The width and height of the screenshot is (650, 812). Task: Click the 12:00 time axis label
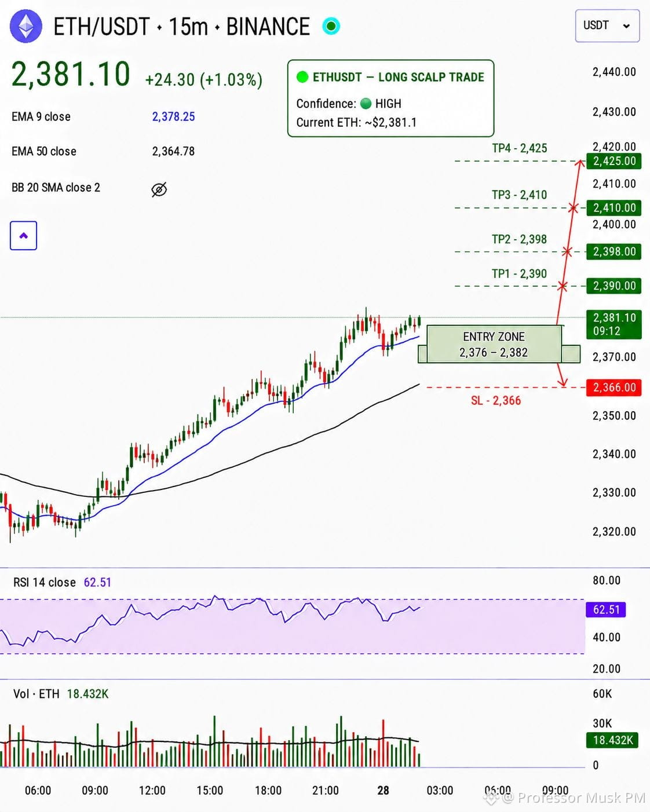pos(152,791)
